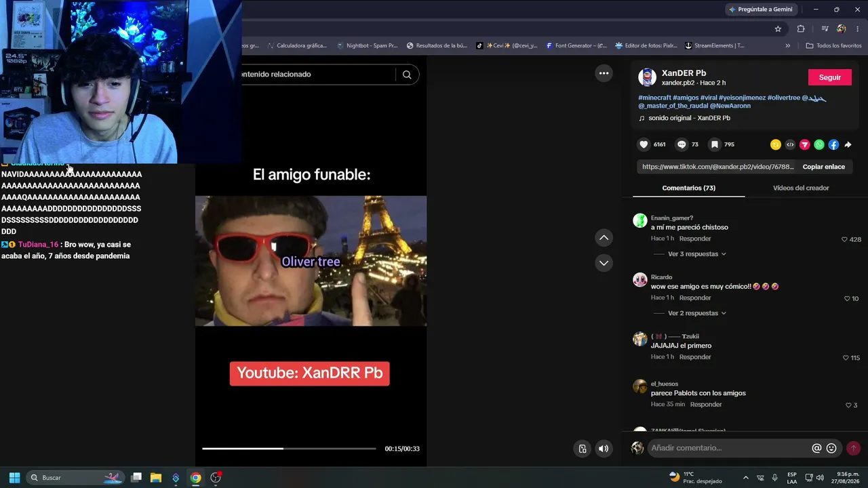Open the 'Todos los favoritos' folder
The height and width of the screenshot is (488, 868).
(x=833, y=45)
